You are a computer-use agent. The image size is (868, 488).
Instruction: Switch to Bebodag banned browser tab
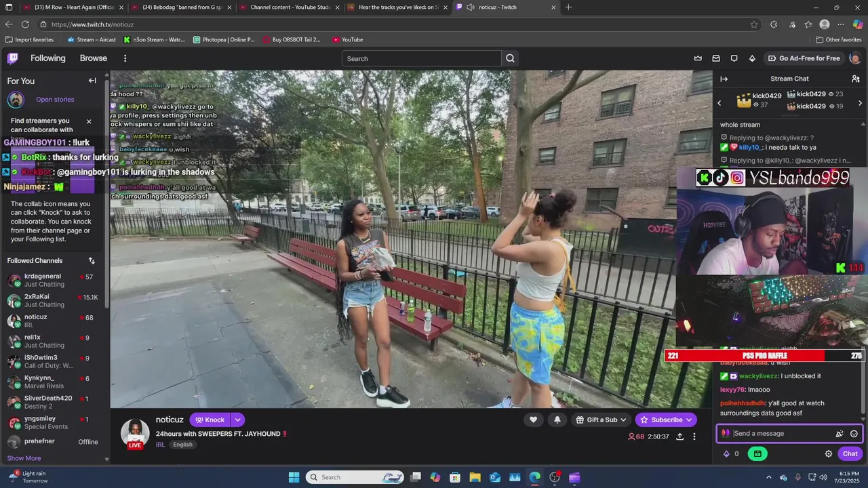(x=181, y=7)
